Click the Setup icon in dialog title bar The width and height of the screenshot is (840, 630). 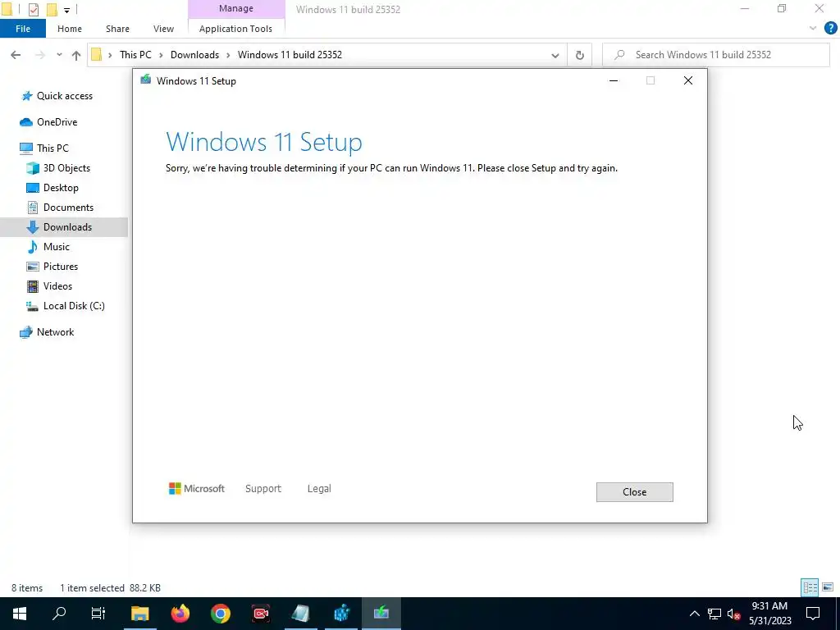145,80
